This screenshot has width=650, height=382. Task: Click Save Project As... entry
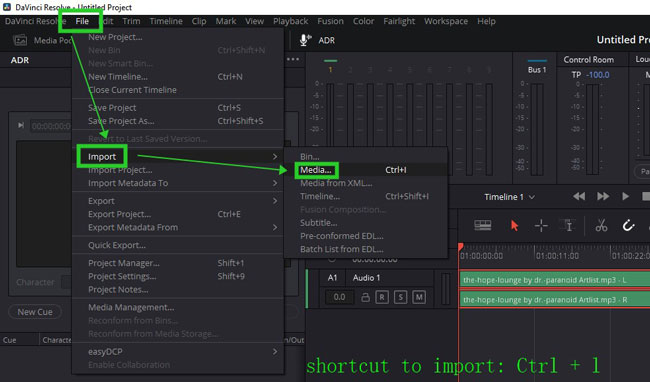click(x=178, y=121)
